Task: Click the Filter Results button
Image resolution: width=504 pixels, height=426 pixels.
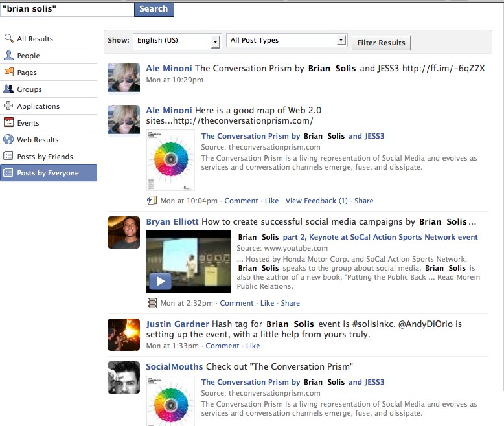Action: [381, 43]
